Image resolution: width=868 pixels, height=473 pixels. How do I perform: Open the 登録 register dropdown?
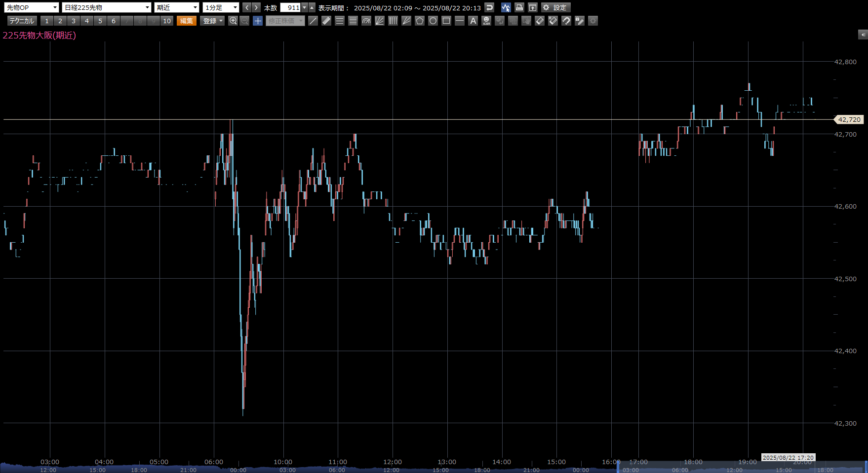pos(213,21)
